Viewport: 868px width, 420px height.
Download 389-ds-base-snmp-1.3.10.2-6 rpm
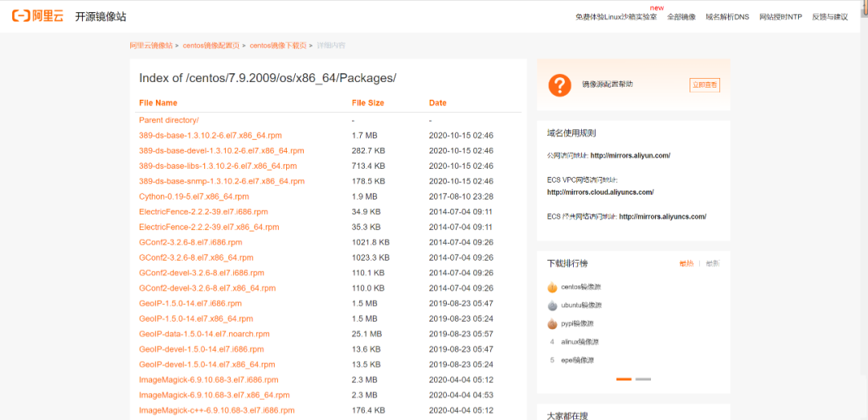[222, 181]
